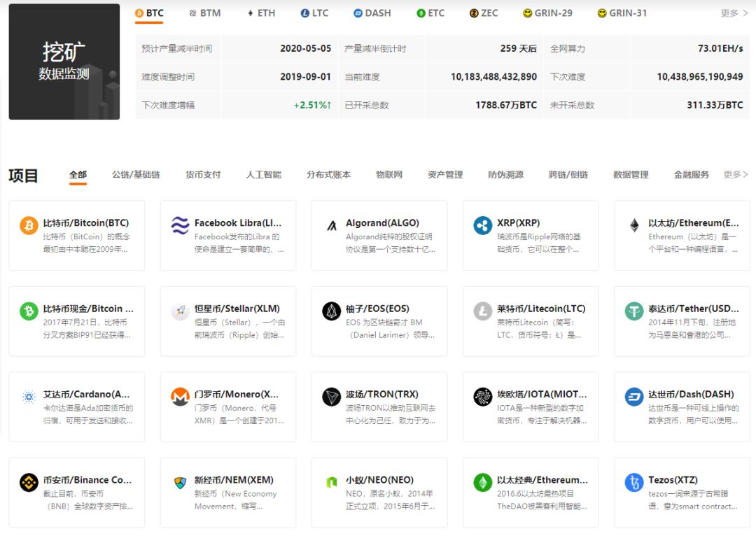Screen dimensions: 756x538
Task: Switch to the GRIN-31 mining tab
Action: click(x=622, y=13)
